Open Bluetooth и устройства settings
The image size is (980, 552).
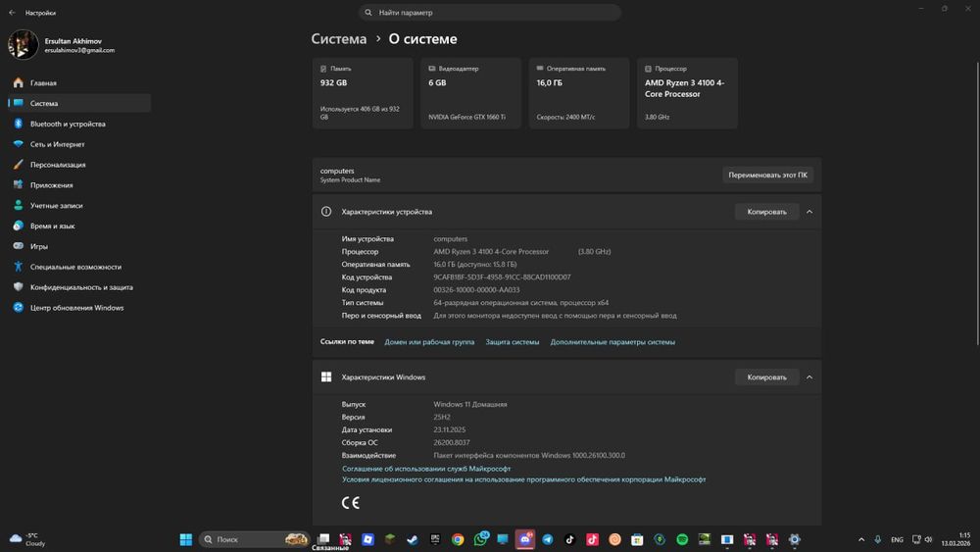(x=79, y=124)
